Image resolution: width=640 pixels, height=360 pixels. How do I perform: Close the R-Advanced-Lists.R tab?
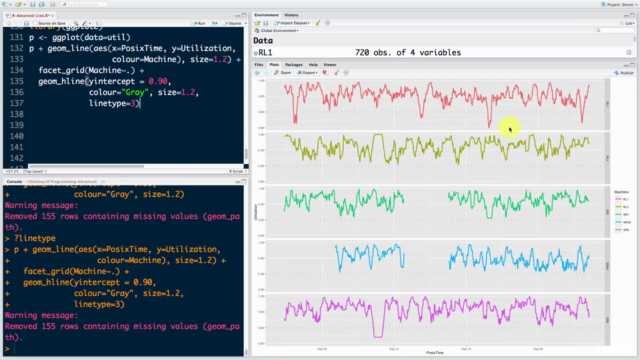click(x=53, y=16)
